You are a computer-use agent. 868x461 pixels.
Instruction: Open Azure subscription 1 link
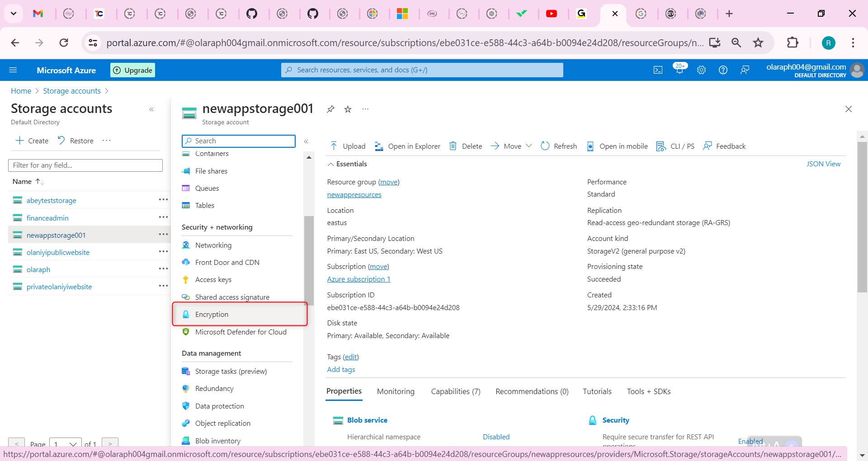click(359, 279)
